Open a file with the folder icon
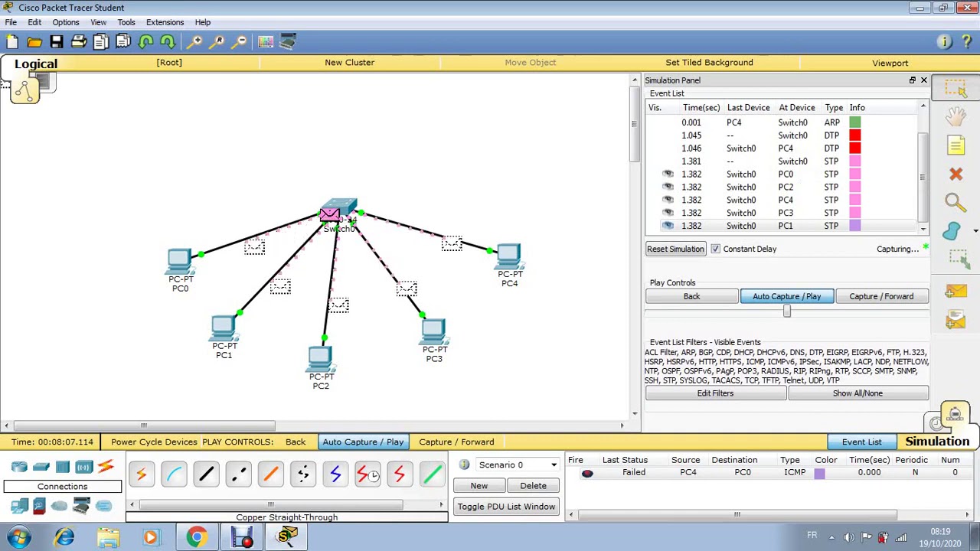 click(34, 42)
